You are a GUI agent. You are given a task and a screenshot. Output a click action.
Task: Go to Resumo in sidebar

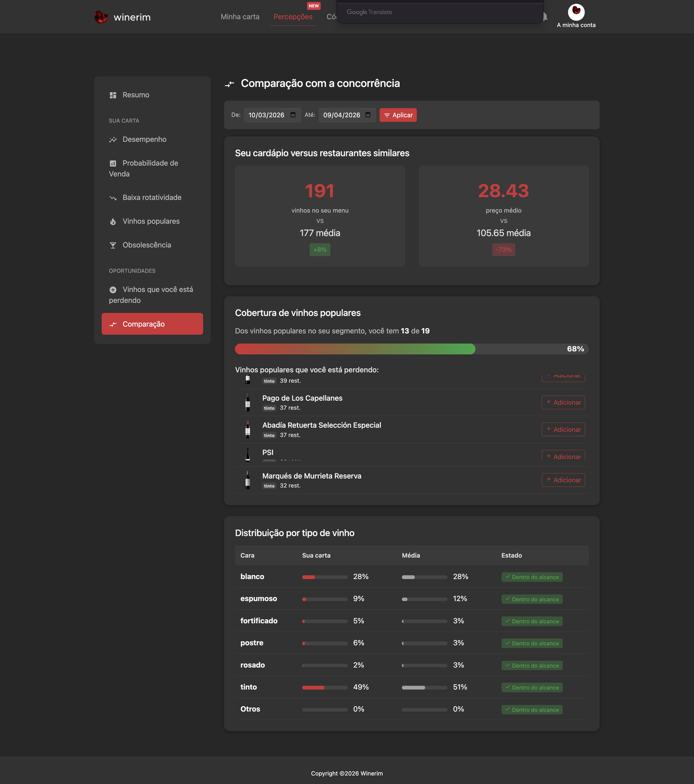click(152, 95)
